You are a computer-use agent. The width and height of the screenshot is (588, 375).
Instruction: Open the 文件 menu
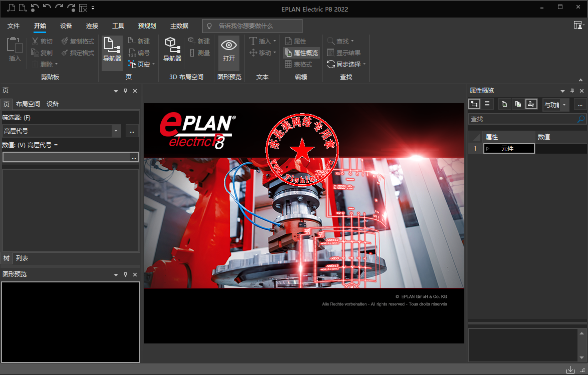point(14,26)
